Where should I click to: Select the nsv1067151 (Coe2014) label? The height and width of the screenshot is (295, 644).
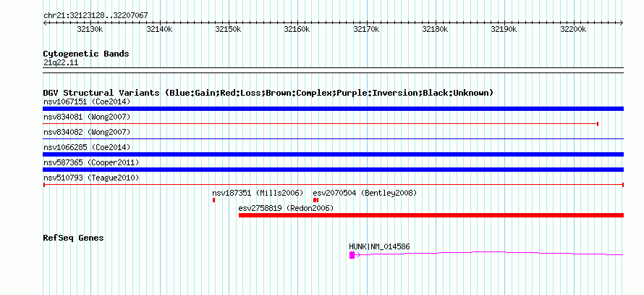tap(87, 101)
